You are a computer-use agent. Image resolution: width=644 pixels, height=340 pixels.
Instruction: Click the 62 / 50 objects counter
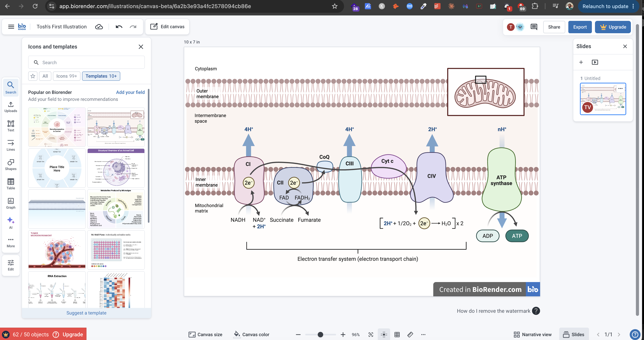pyautogui.click(x=31, y=334)
